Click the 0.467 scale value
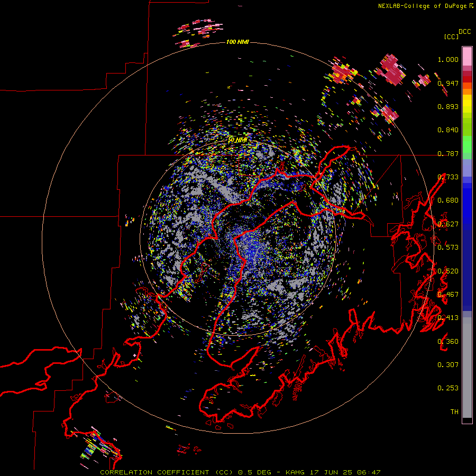Image resolution: width=476 pixels, height=476 pixels. [x=448, y=295]
